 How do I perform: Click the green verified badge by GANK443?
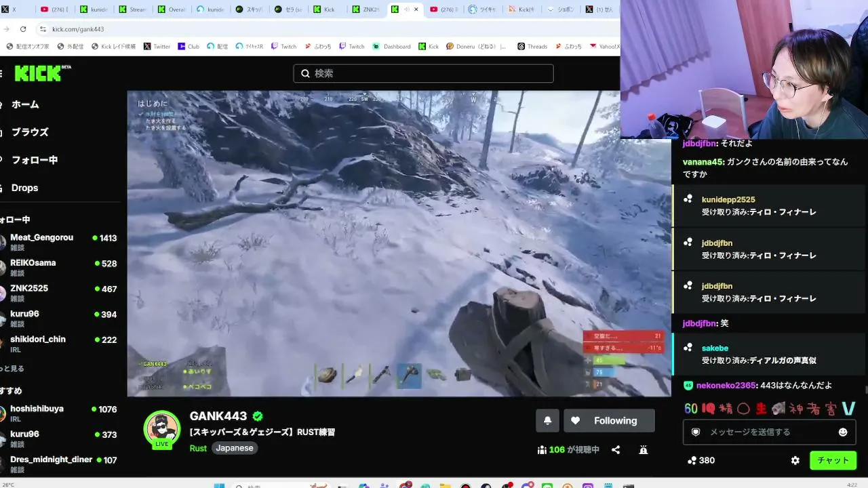tap(258, 416)
